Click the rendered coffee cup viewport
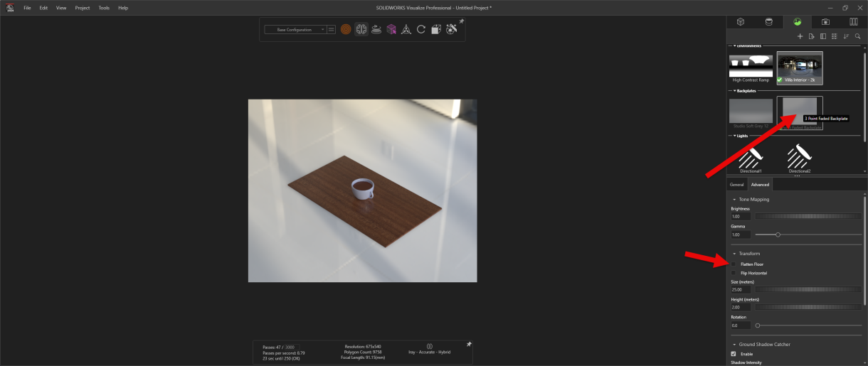 click(362, 190)
